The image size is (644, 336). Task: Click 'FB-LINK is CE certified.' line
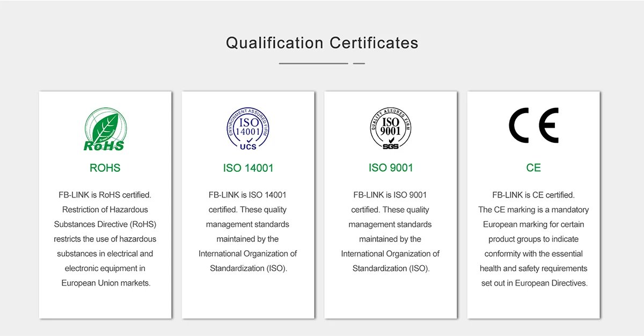click(533, 195)
